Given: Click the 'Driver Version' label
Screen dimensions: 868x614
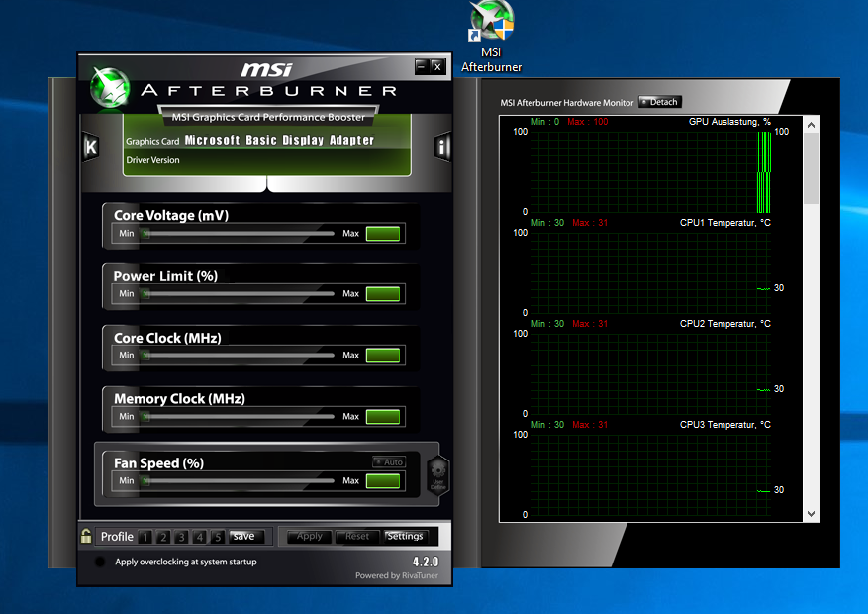Looking at the screenshot, I should pos(152,160).
